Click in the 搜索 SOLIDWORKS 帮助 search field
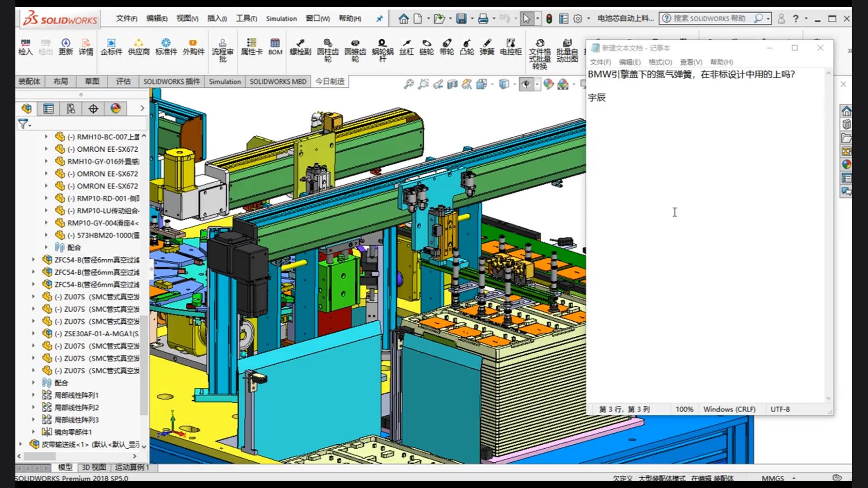 point(710,19)
